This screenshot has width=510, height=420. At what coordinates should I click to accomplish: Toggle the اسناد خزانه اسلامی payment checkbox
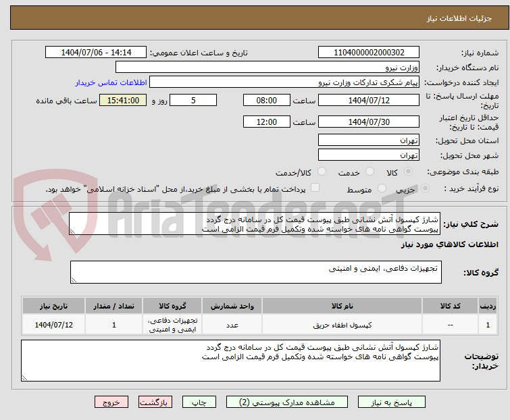pos(315,188)
